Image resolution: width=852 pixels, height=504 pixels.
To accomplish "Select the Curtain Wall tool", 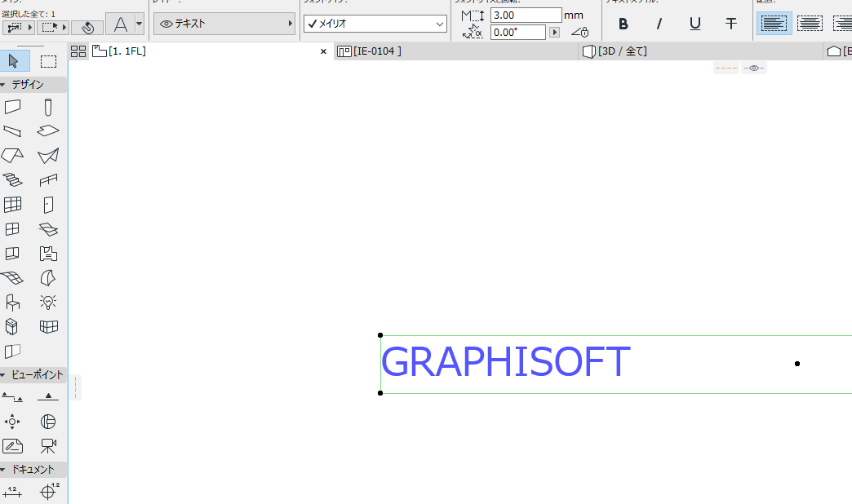I will (x=12, y=204).
